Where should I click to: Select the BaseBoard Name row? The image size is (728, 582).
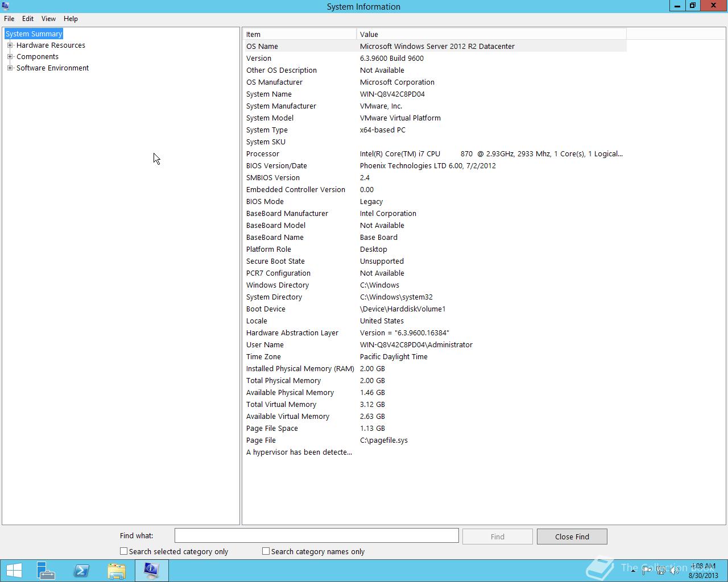435,237
